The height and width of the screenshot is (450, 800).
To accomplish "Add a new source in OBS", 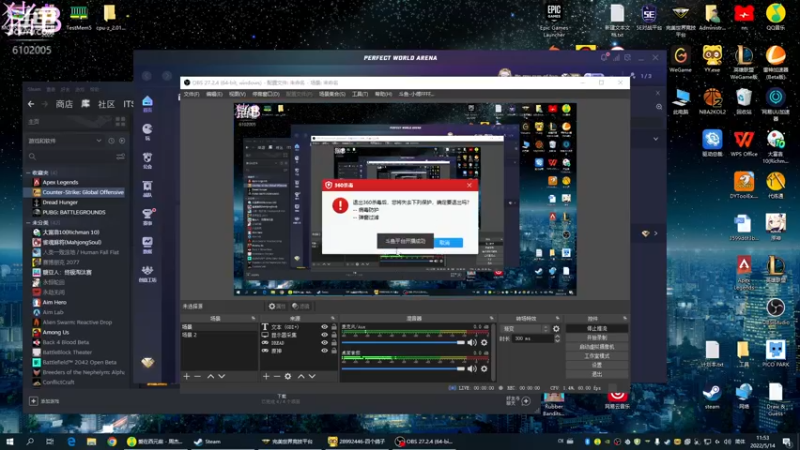I will (x=266, y=377).
